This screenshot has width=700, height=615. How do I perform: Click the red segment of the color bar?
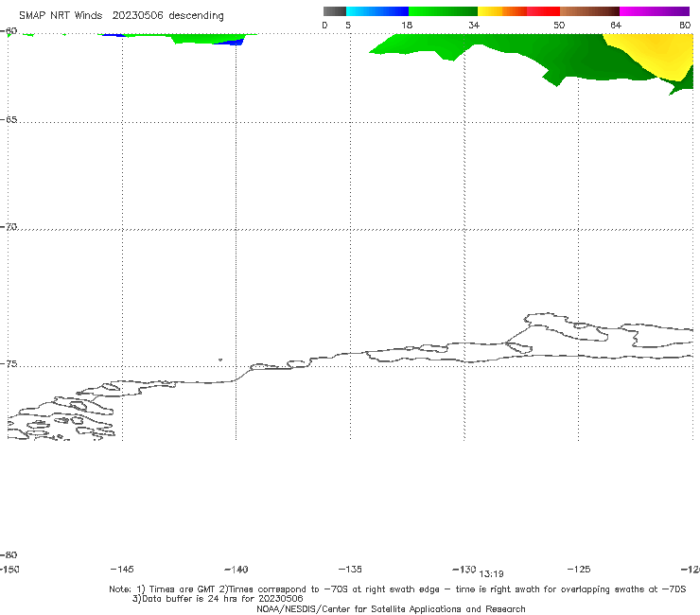[543, 11]
